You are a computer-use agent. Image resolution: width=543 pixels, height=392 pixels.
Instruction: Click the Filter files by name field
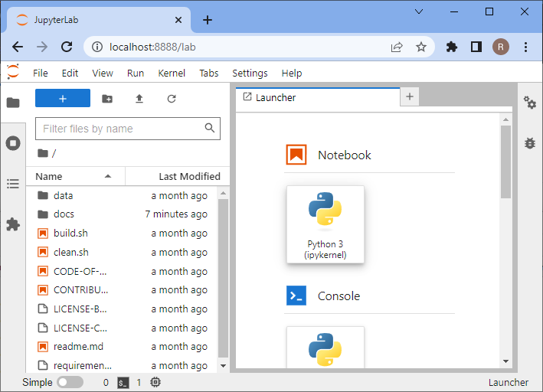(121, 129)
